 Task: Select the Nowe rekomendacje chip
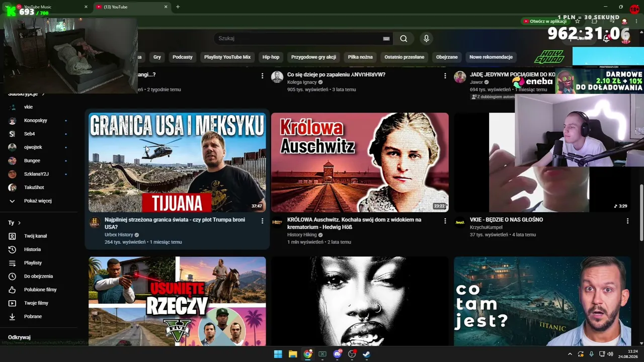pyautogui.click(x=491, y=57)
